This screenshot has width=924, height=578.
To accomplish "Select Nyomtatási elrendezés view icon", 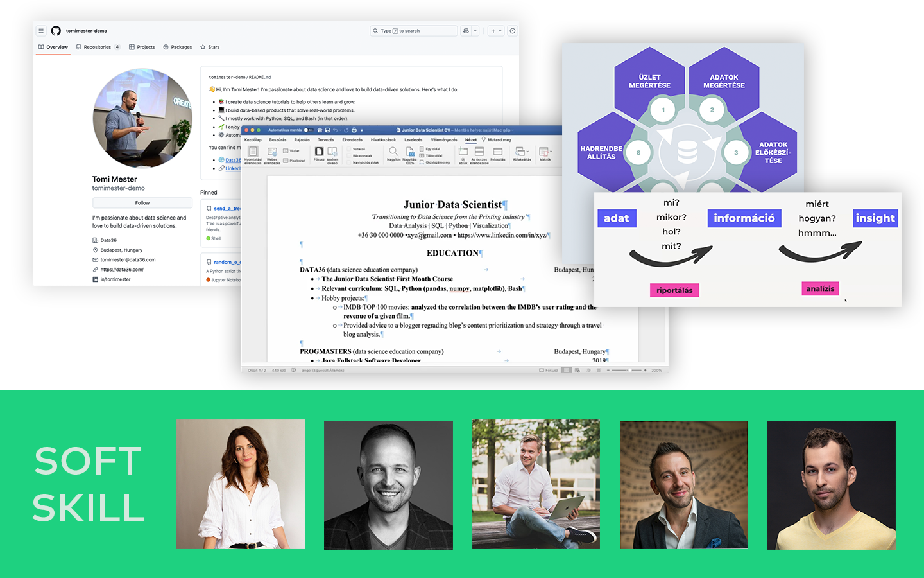I will 253,152.
